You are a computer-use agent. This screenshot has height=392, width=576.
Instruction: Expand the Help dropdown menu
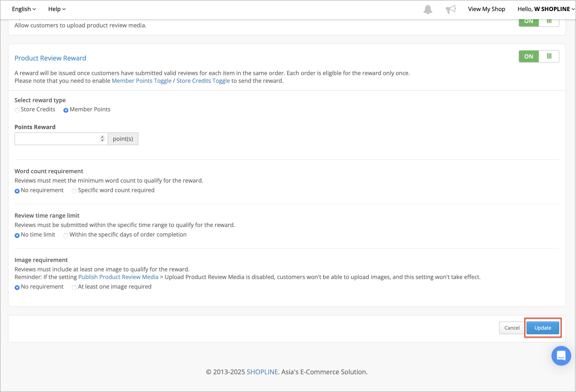coord(57,9)
